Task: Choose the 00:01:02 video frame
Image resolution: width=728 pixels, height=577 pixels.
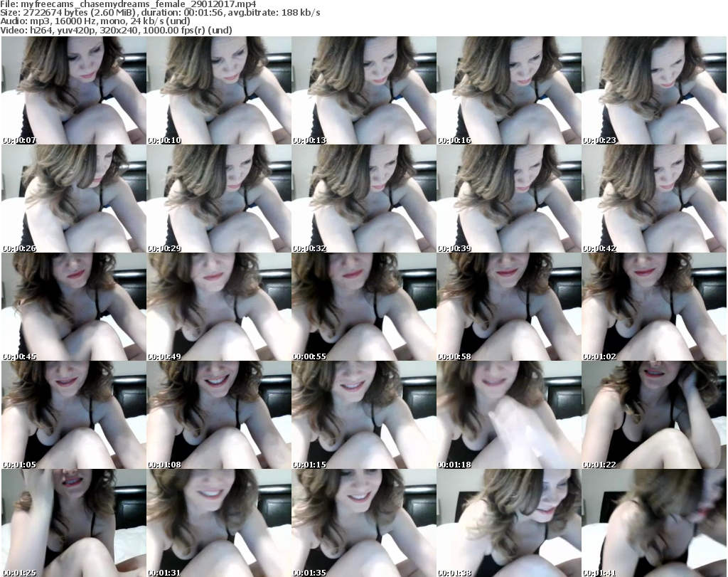Action: [x=654, y=307]
